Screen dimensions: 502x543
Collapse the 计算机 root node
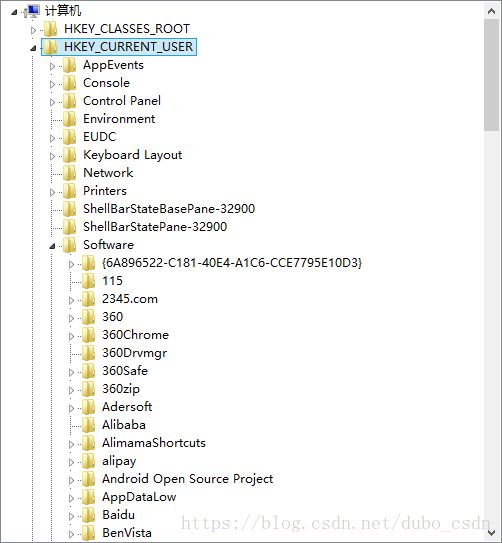coord(14,12)
